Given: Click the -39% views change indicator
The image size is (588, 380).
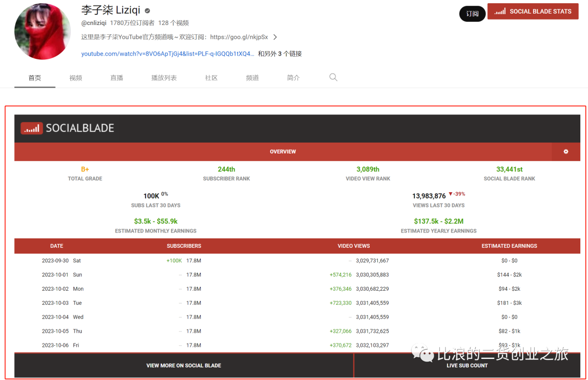Looking at the screenshot, I should click(457, 194).
